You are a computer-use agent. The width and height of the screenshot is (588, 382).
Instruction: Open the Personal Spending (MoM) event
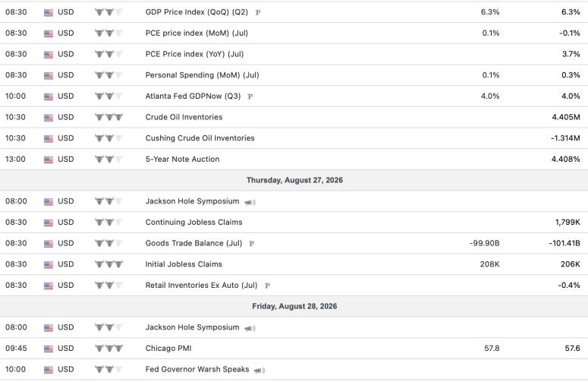pos(202,75)
